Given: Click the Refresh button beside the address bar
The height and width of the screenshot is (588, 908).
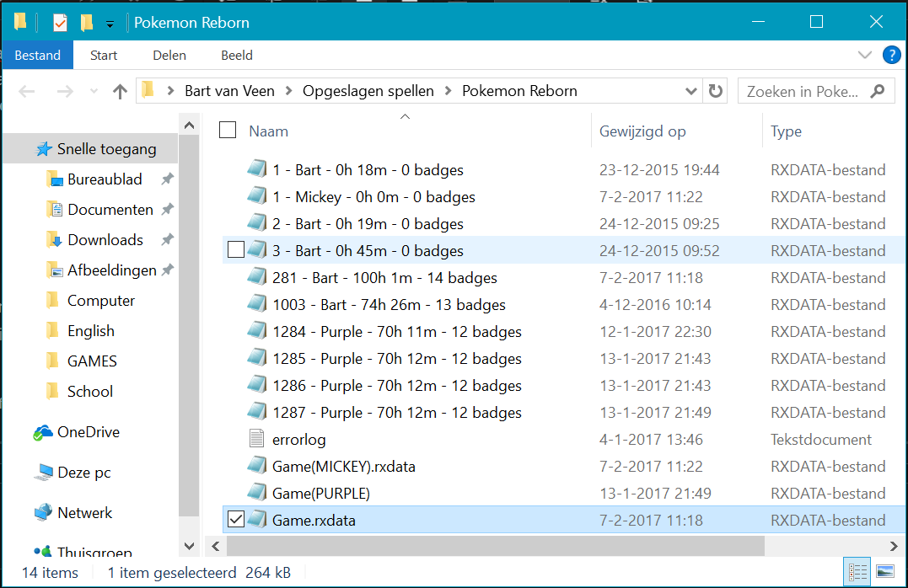Looking at the screenshot, I should [716, 92].
